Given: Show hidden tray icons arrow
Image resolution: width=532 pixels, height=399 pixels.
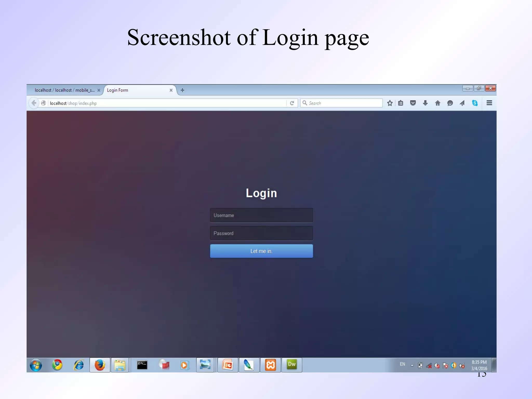Looking at the screenshot, I should coord(412,365).
